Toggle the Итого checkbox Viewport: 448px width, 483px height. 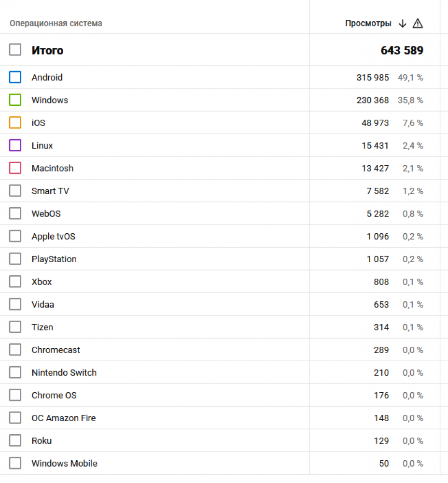[x=15, y=50]
